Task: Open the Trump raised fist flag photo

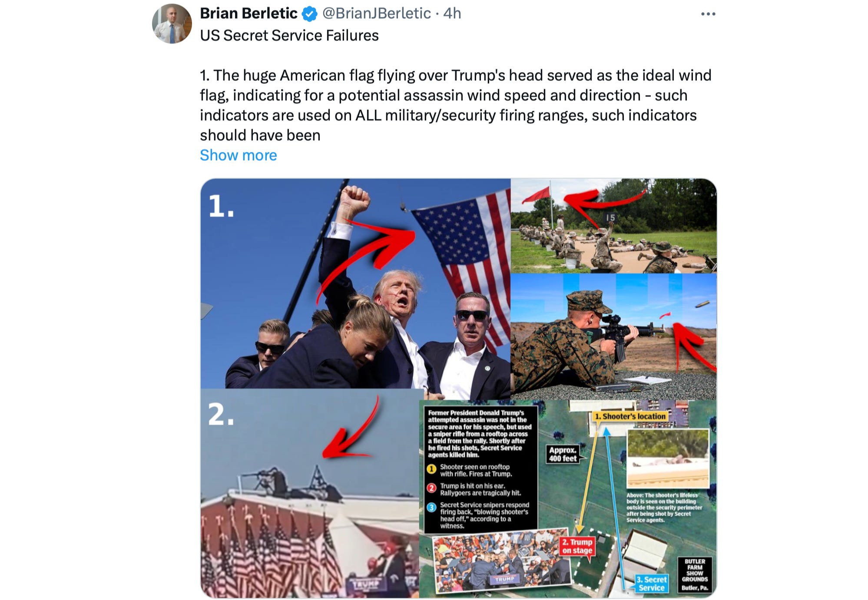Action: pos(355,284)
